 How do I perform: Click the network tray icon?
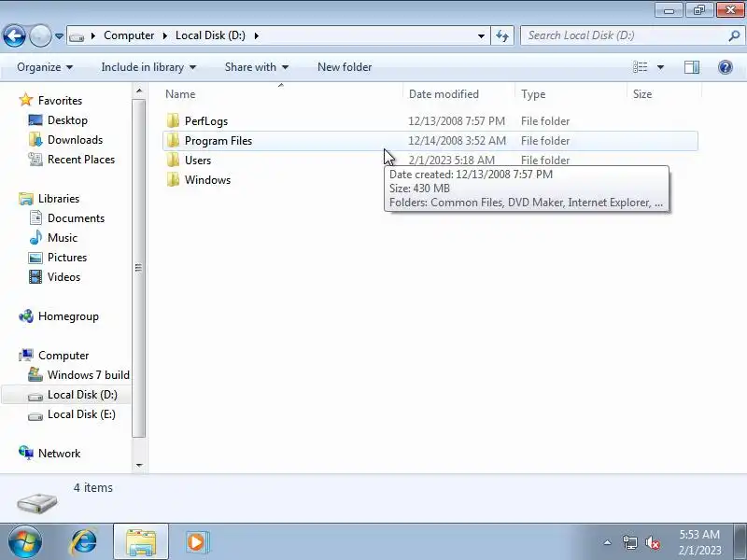pyautogui.click(x=629, y=542)
